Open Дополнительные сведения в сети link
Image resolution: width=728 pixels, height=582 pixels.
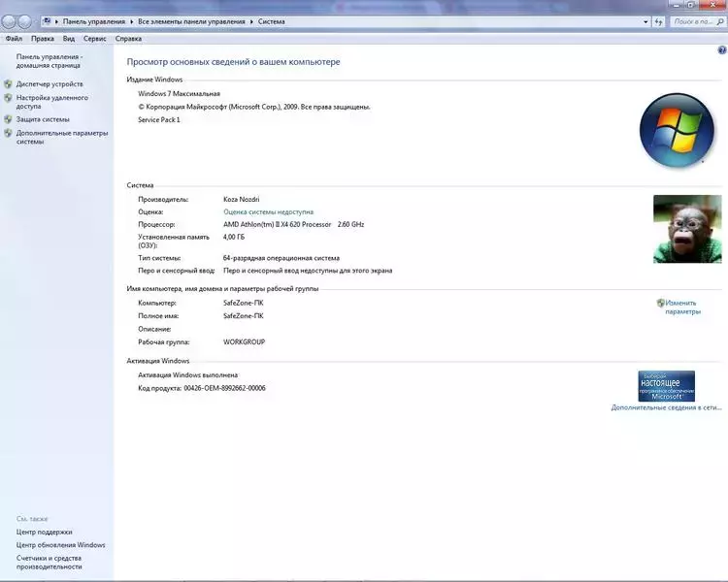pos(666,407)
